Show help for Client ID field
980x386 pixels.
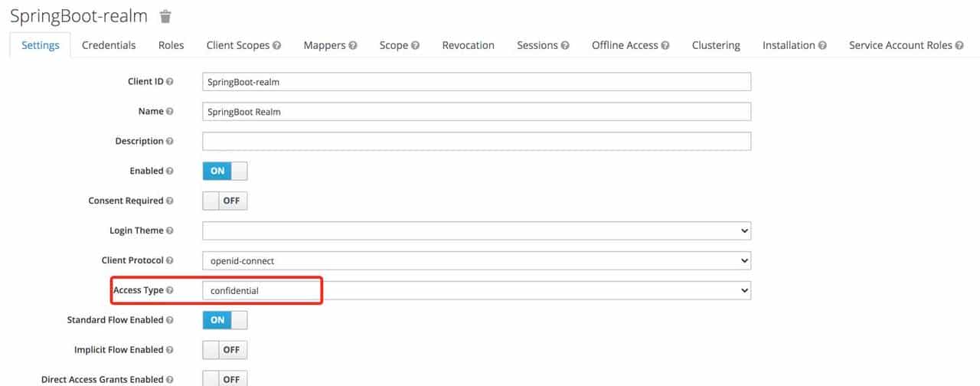click(x=169, y=81)
